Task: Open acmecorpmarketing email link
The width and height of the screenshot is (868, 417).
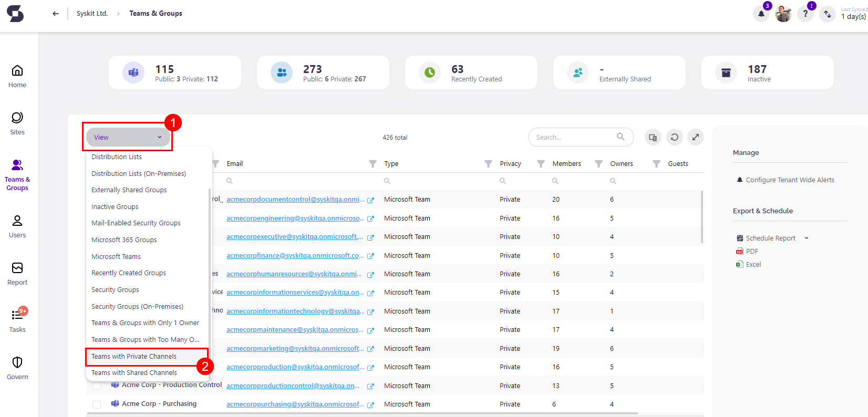Action: 295,348
